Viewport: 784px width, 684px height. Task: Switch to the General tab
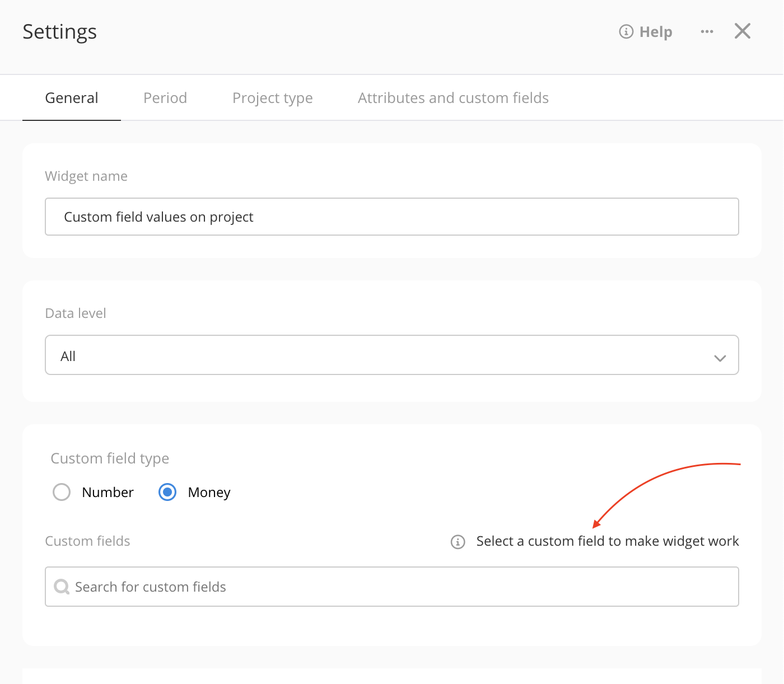[x=72, y=98]
